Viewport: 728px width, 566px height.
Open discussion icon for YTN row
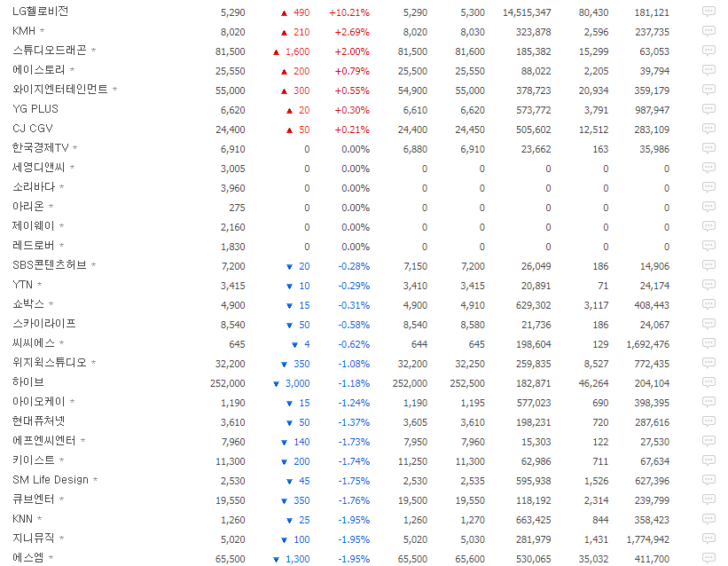pyautogui.click(x=708, y=285)
